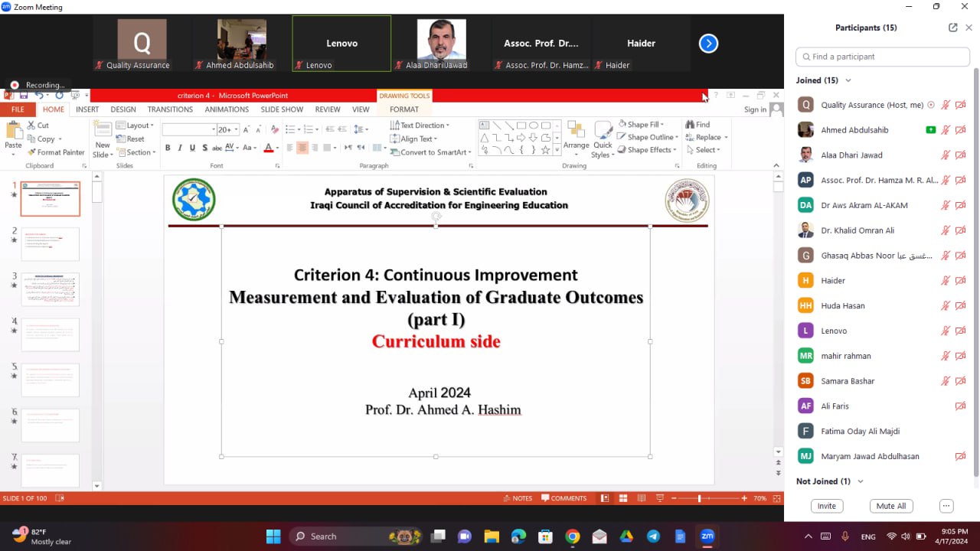This screenshot has height=551, width=980.
Task: Align paragraph text left
Action: pyautogui.click(x=290, y=148)
